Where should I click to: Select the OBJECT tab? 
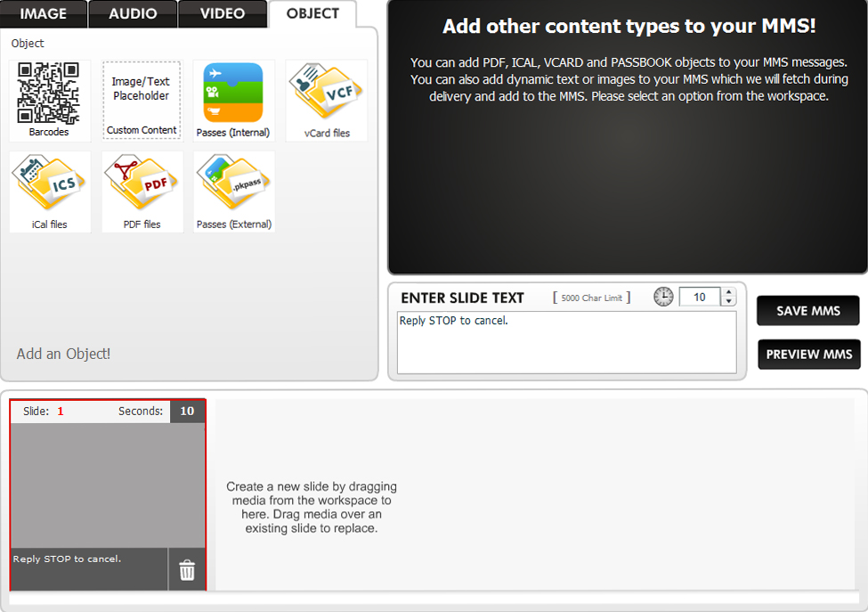312,14
